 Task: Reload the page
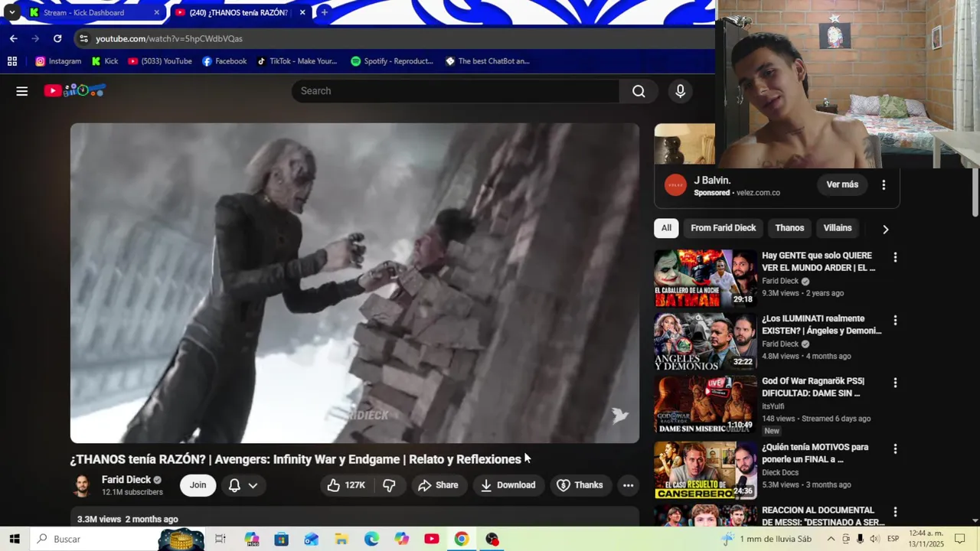coord(57,38)
